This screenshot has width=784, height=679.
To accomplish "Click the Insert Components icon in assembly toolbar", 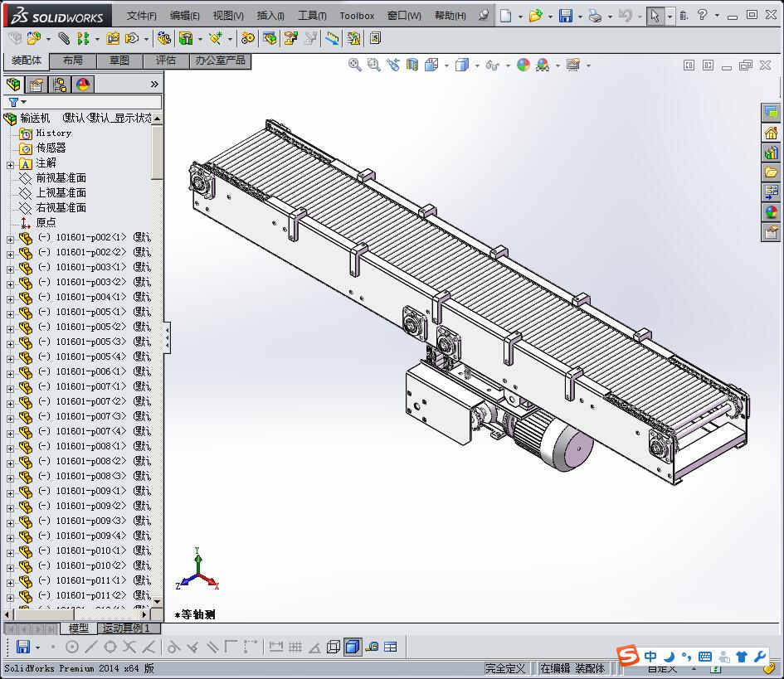I will point(33,38).
